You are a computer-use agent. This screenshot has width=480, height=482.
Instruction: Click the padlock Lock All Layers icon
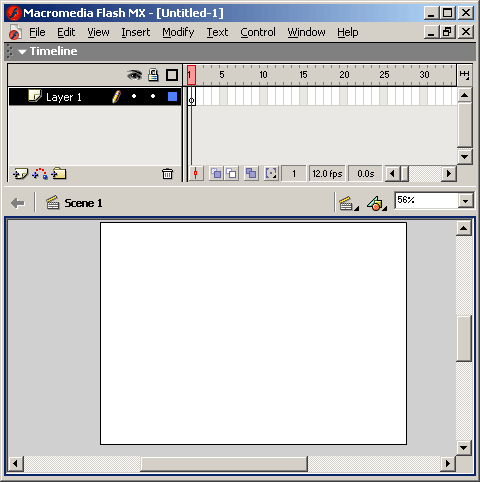pos(153,75)
